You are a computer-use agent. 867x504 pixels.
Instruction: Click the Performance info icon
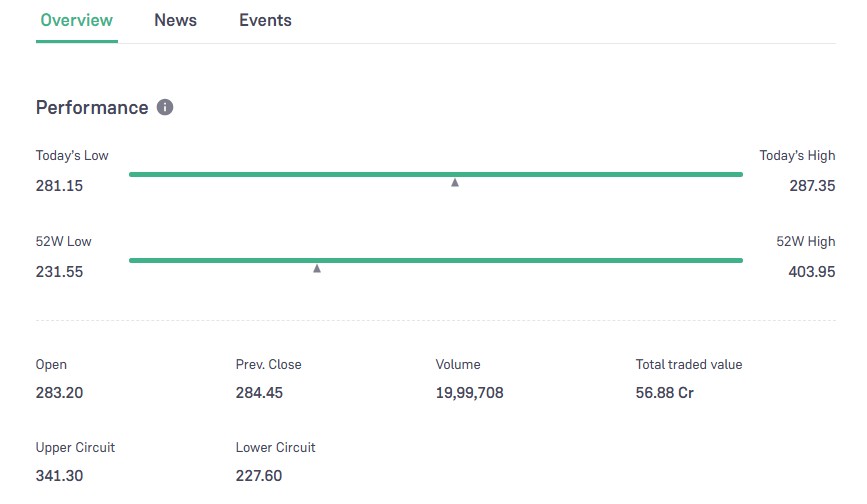[x=165, y=107]
